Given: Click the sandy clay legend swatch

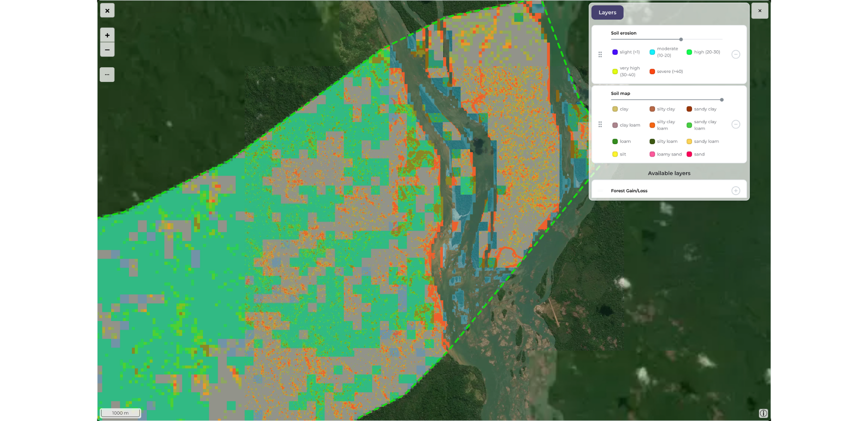Looking at the screenshot, I should (689, 109).
